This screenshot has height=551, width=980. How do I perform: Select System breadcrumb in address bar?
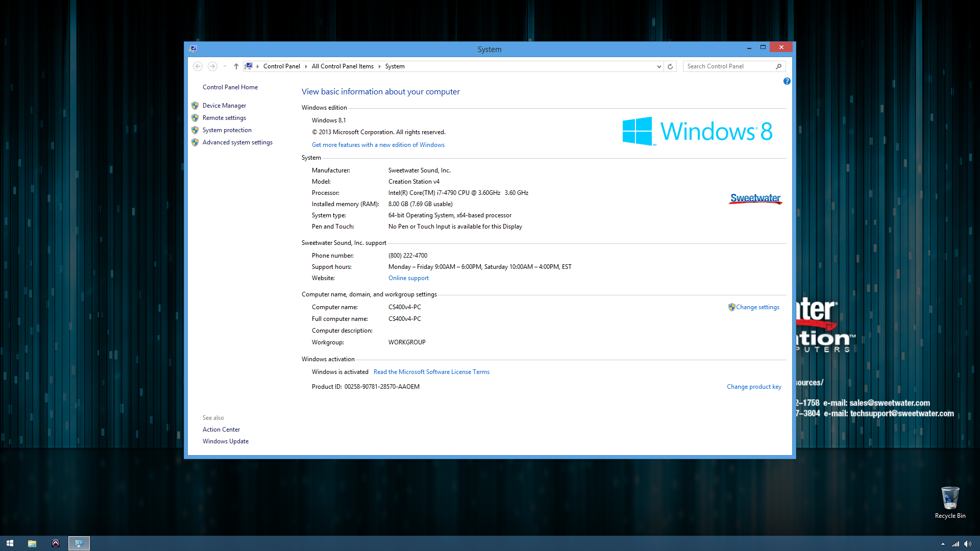[x=395, y=66]
